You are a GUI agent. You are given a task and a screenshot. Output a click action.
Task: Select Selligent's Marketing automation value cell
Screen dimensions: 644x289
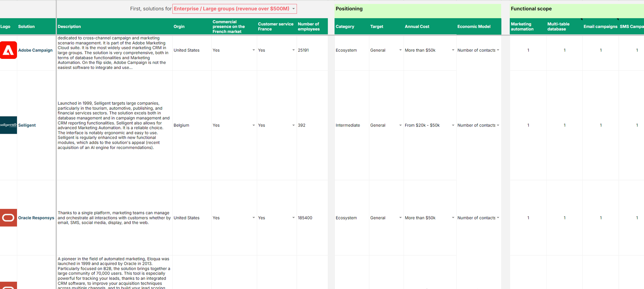tap(528, 125)
